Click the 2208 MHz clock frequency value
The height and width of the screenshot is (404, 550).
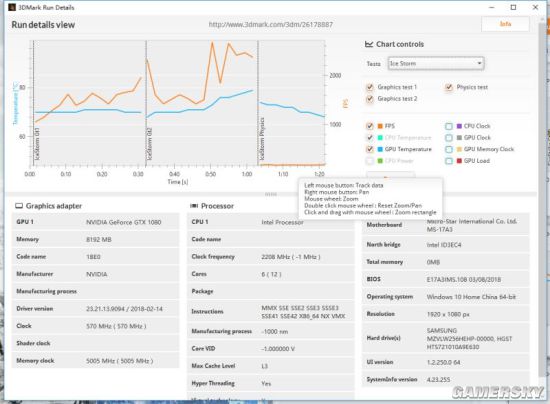click(291, 257)
